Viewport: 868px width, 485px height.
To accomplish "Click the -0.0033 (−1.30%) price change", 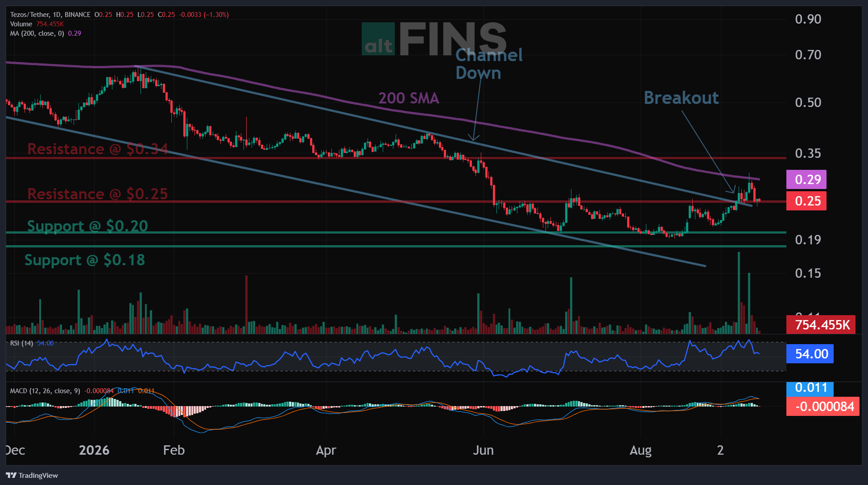I will [204, 15].
